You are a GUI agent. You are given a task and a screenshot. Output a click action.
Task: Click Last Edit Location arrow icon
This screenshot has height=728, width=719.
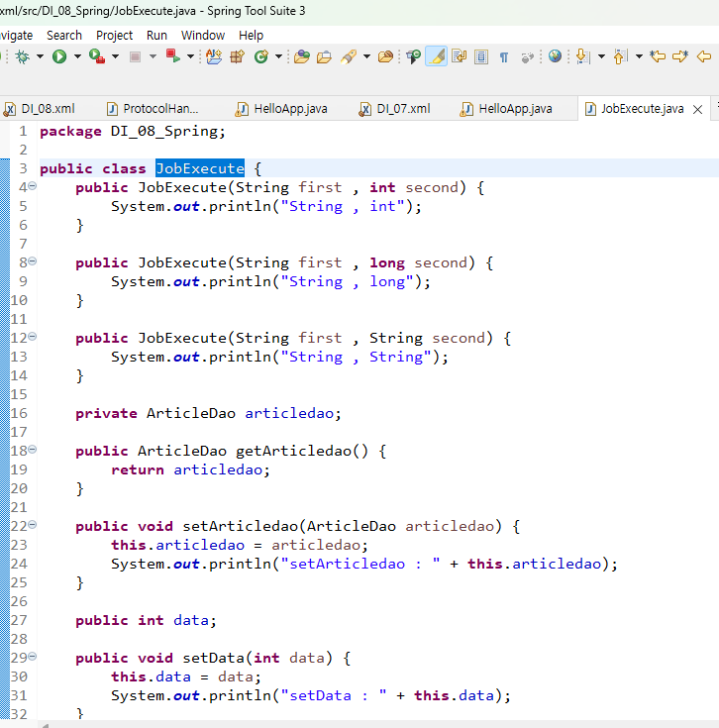pyautogui.click(x=658, y=56)
